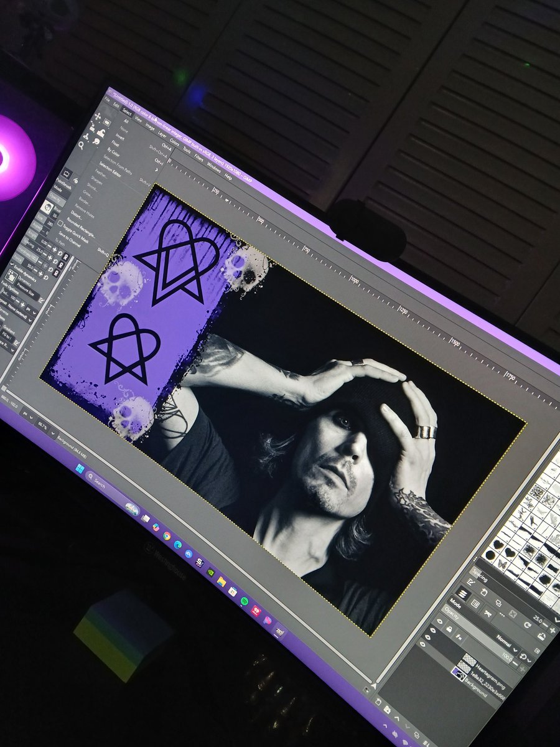Hide the Heartagram.png layer
Viewport: 560px width, 747px height.
(433, 631)
